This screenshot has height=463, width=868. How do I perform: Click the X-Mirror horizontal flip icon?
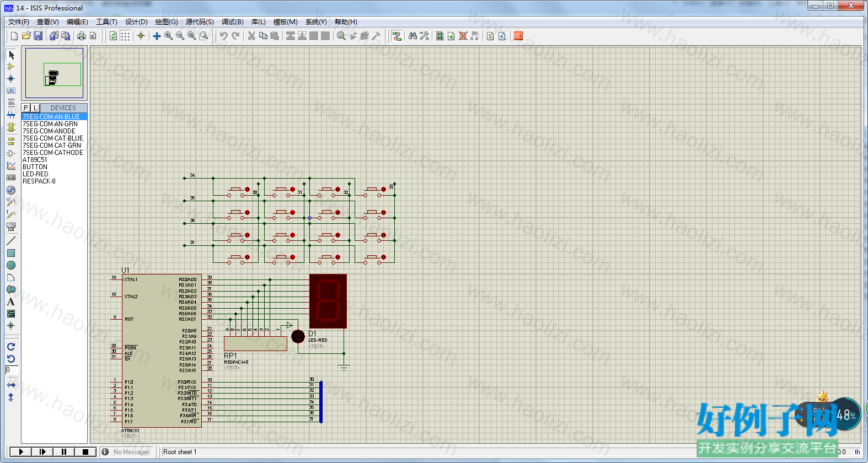(11, 385)
